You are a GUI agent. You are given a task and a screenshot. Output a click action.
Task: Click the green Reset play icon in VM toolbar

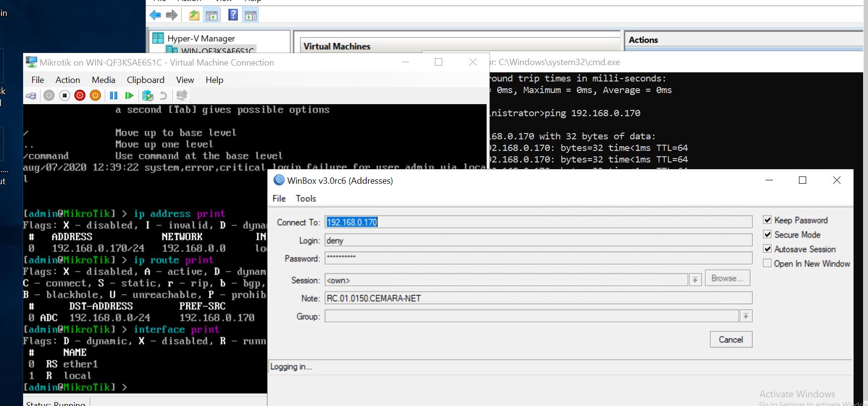[x=129, y=95]
